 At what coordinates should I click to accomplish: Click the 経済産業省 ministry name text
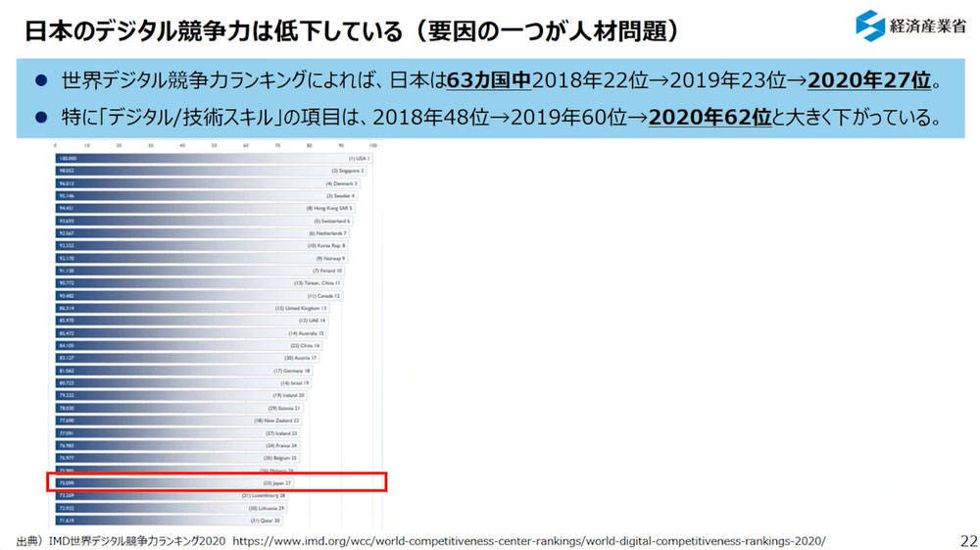coord(927,26)
